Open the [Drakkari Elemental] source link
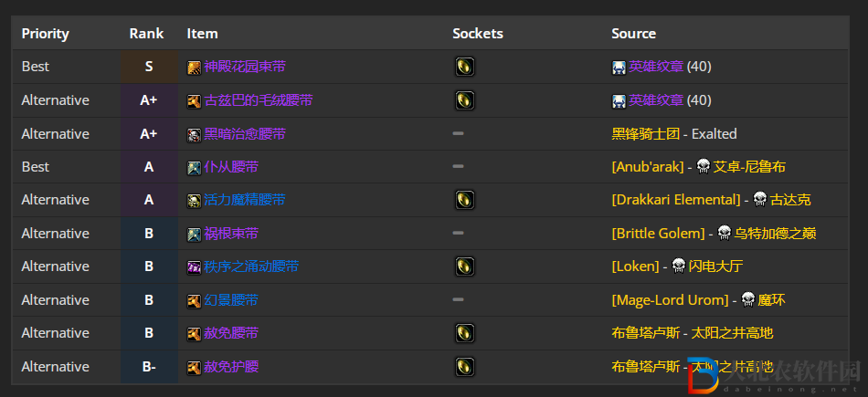Image resolution: width=868 pixels, height=397 pixels. [676, 200]
